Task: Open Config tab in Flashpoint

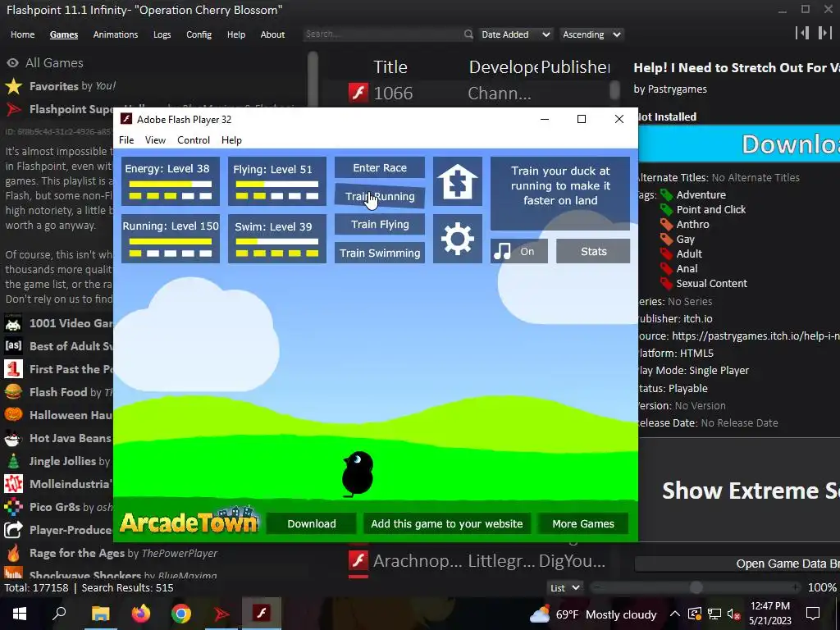Action: (199, 34)
